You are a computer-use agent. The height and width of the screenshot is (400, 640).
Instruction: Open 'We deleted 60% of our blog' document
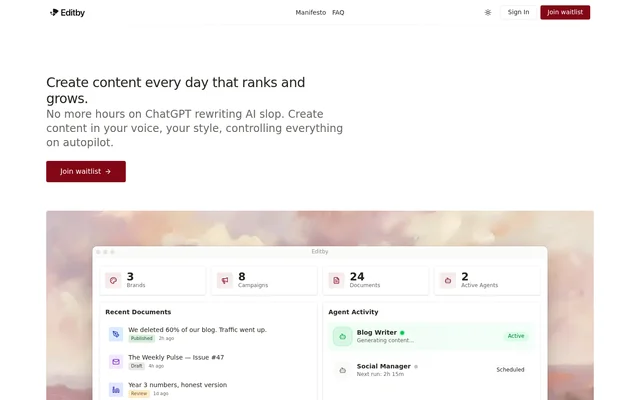pos(197,330)
